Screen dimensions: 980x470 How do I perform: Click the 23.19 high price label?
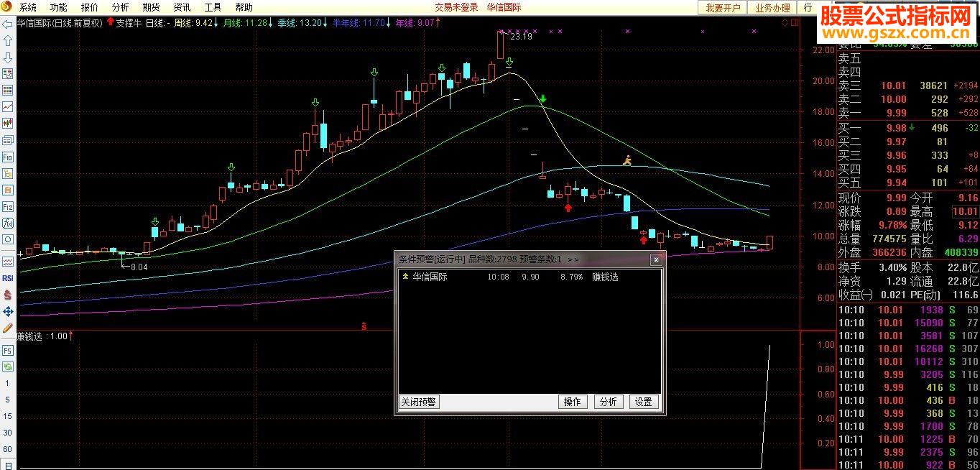521,37
